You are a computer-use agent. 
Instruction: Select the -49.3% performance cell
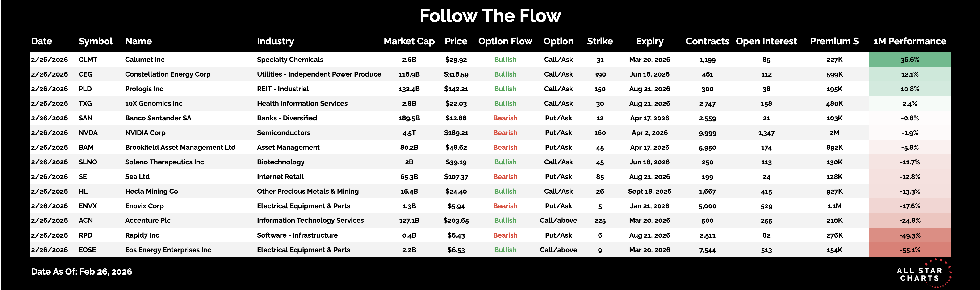coord(910,235)
